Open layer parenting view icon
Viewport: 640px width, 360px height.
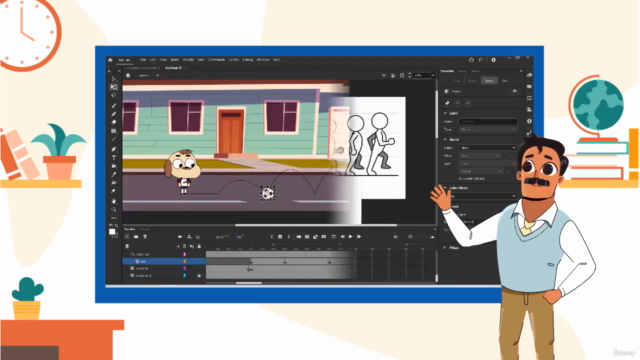tap(189, 237)
